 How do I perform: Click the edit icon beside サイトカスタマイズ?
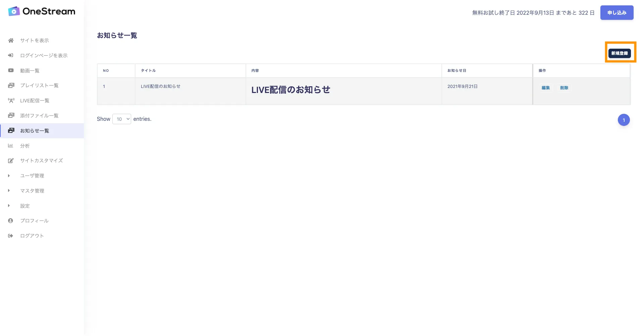pyautogui.click(x=11, y=160)
